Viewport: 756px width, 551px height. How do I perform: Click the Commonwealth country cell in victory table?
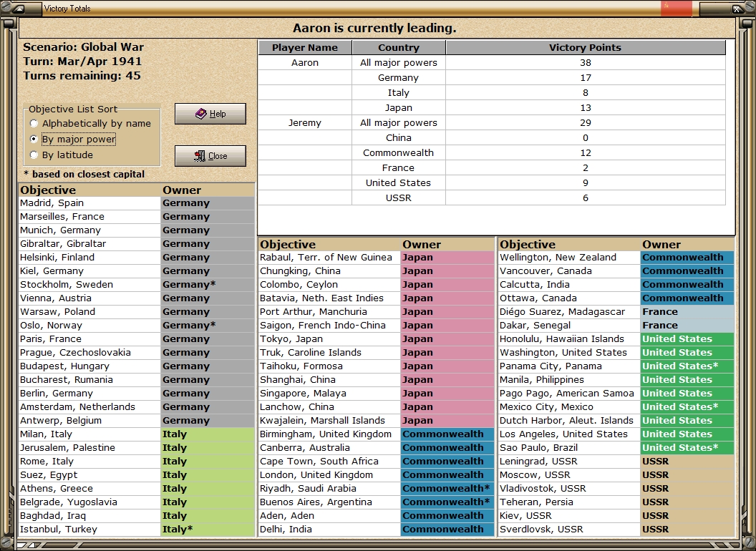[399, 153]
